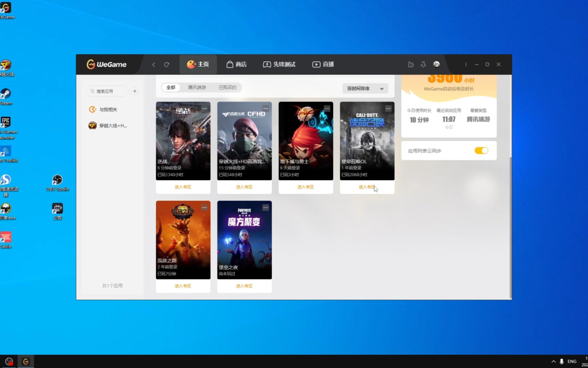588x368 pixels.
Task: Go back with the left arrow
Action: (x=153, y=64)
